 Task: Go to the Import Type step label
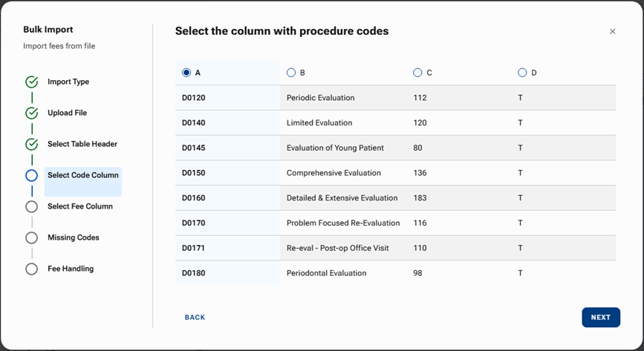(68, 82)
